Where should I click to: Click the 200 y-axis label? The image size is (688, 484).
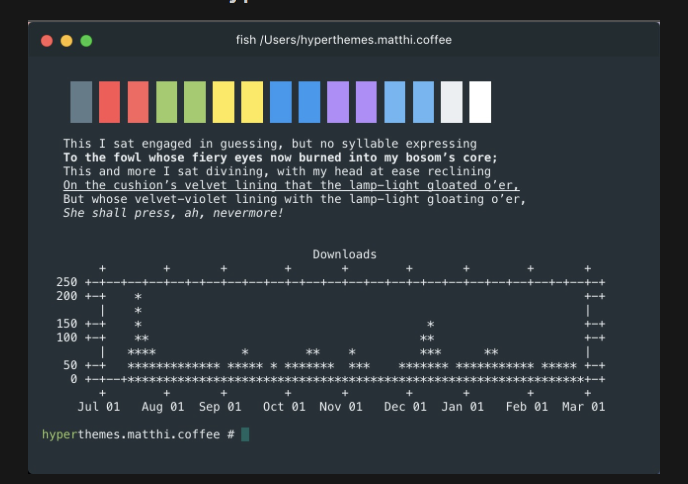67,296
